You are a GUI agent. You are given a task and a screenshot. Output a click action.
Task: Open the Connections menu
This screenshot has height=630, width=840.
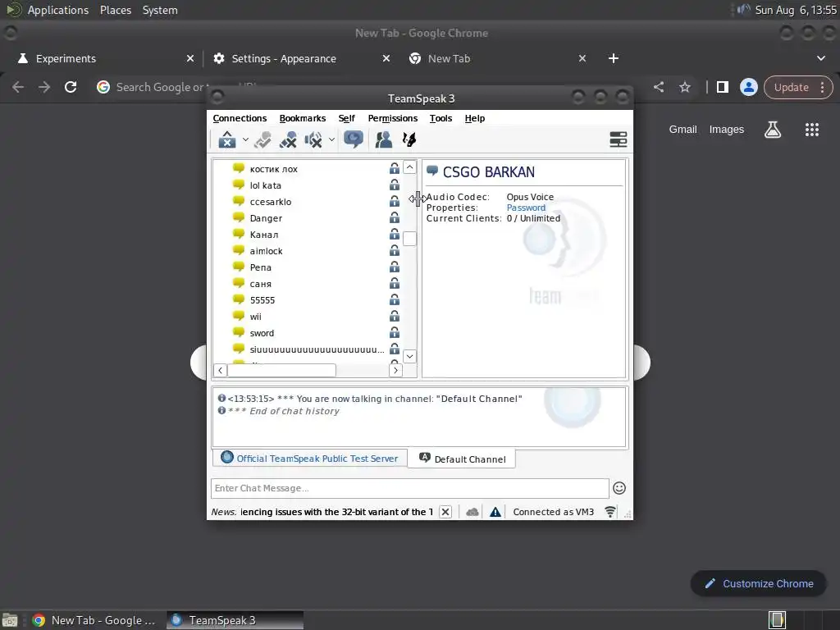[x=240, y=118]
